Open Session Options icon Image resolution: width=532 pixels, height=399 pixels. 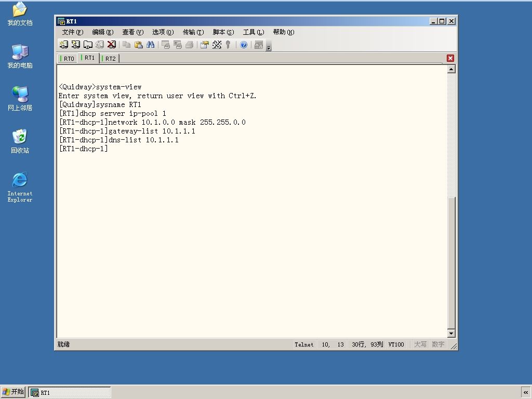pyautogui.click(x=205, y=45)
